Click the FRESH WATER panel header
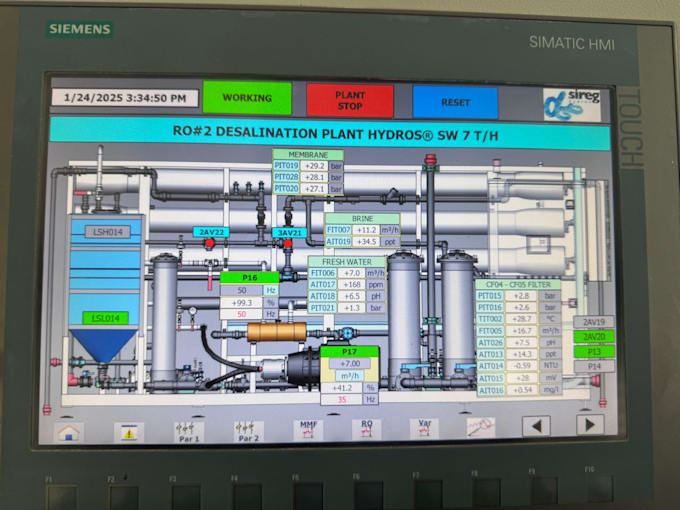680x510 pixels. coord(347,262)
